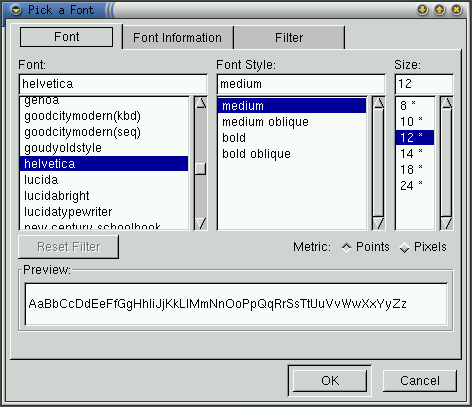Click Size list scroll-down arrow
The width and height of the screenshot is (472, 407).
click(446, 223)
